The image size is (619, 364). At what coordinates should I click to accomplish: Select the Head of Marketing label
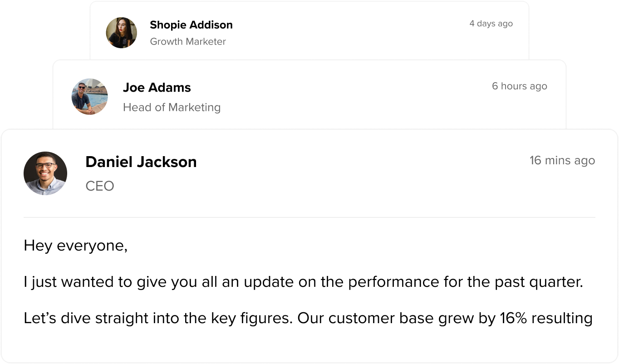[172, 108]
